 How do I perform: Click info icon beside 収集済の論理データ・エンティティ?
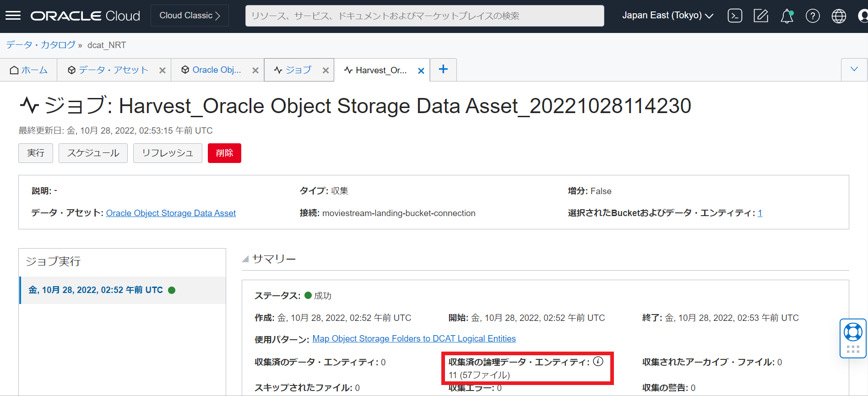(x=598, y=361)
